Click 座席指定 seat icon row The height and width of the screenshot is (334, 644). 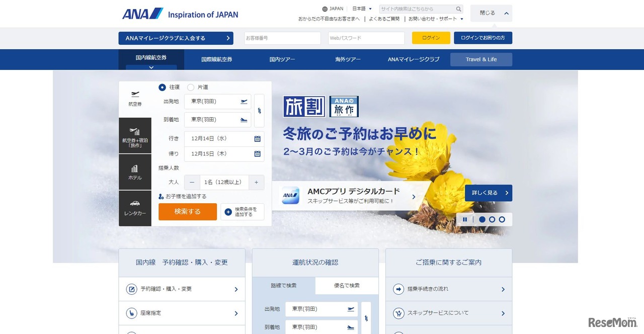pos(182,313)
